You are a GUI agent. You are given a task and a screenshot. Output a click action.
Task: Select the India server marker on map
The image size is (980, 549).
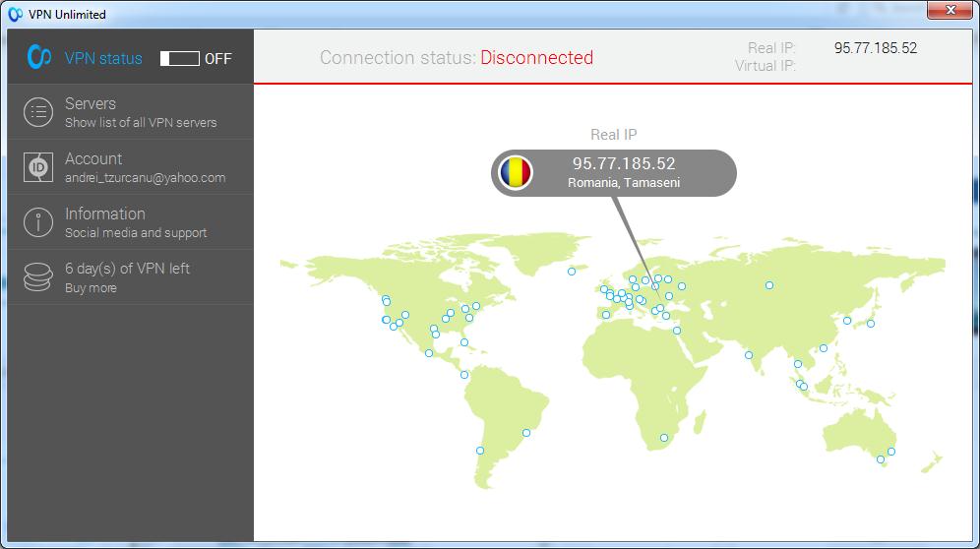coord(749,355)
